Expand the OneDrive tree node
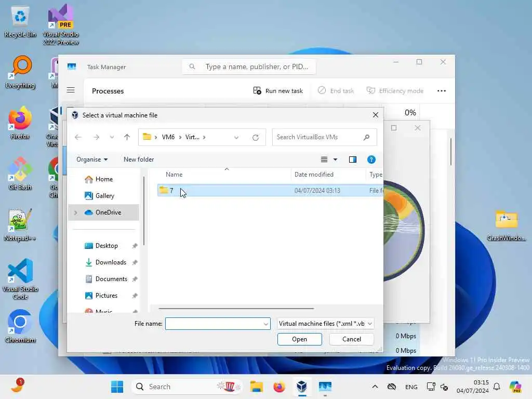Image resolution: width=532 pixels, height=399 pixels. (x=76, y=212)
